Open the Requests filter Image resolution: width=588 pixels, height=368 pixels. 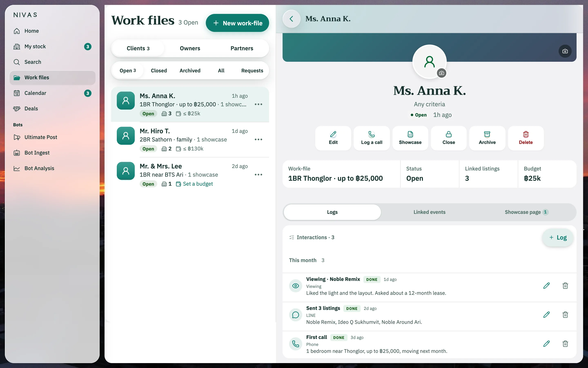pyautogui.click(x=252, y=71)
